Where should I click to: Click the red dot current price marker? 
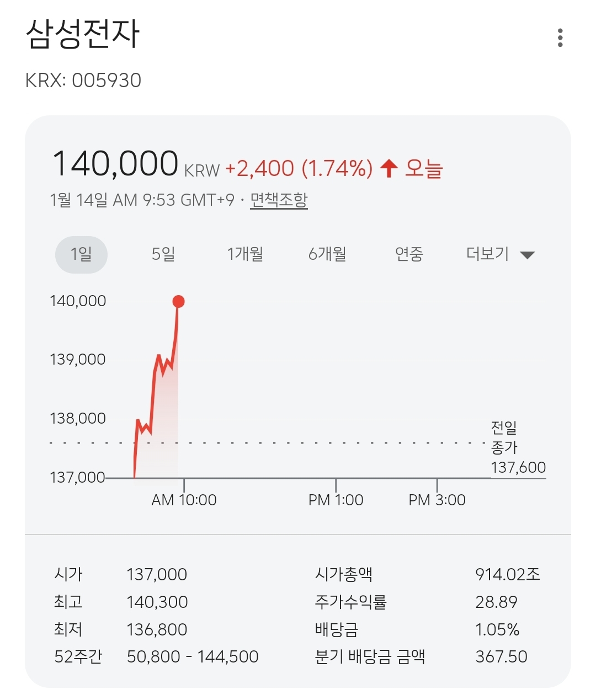178,301
